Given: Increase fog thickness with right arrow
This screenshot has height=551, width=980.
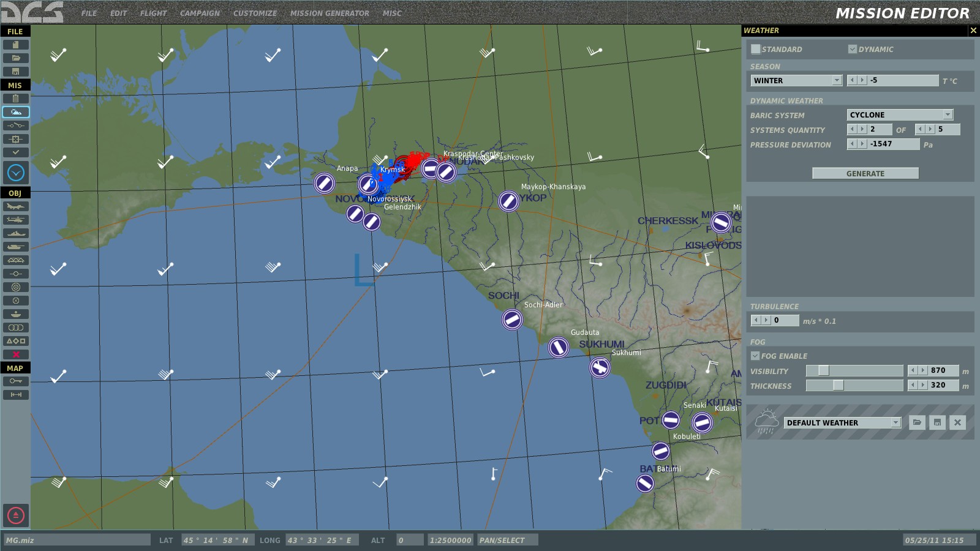Looking at the screenshot, I should pos(924,385).
